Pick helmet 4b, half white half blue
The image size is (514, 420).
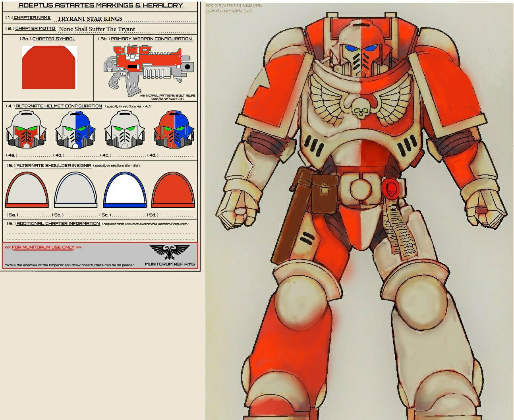75,130
